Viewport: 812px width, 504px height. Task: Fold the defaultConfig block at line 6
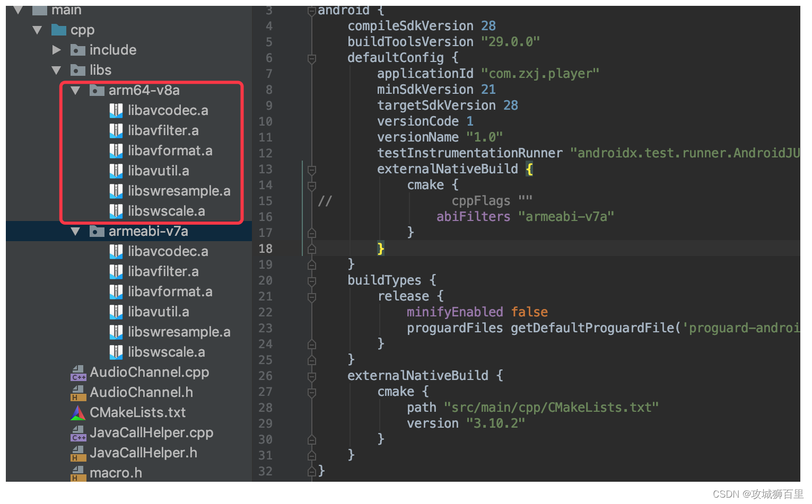(312, 58)
